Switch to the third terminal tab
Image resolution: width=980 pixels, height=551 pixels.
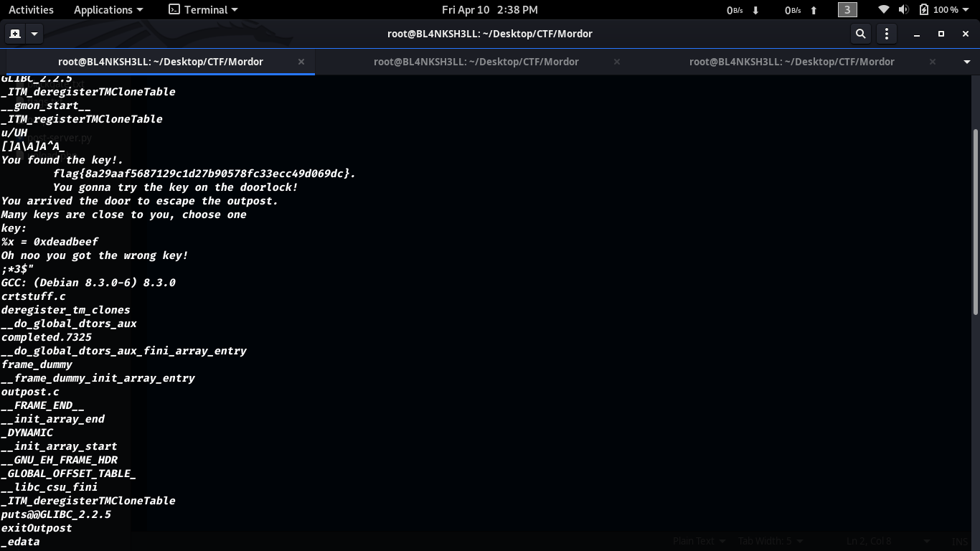click(791, 62)
